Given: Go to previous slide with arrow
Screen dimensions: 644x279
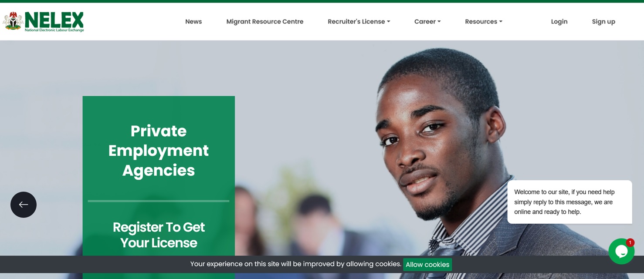Looking at the screenshot, I should 24,205.
